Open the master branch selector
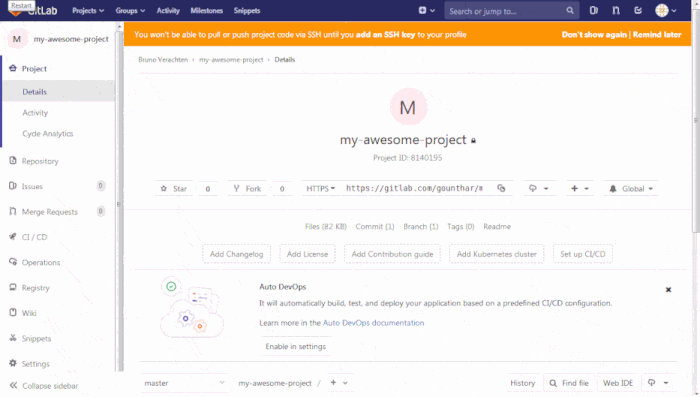The image size is (700, 397). pyautogui.click(x=184, y=383)
